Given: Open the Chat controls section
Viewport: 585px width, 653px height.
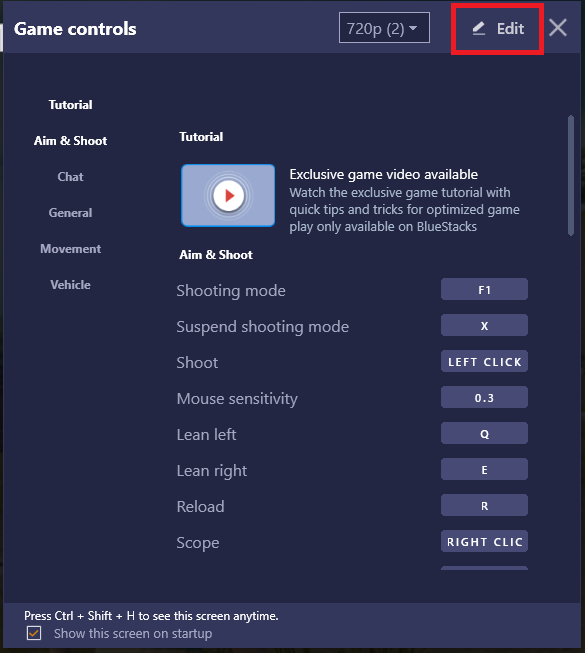Looking at the screenshot, I should 70,177.
